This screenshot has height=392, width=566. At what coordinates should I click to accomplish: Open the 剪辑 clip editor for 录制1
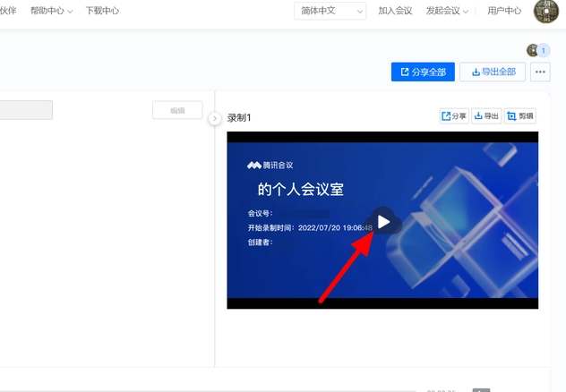(x=520, y=116)
